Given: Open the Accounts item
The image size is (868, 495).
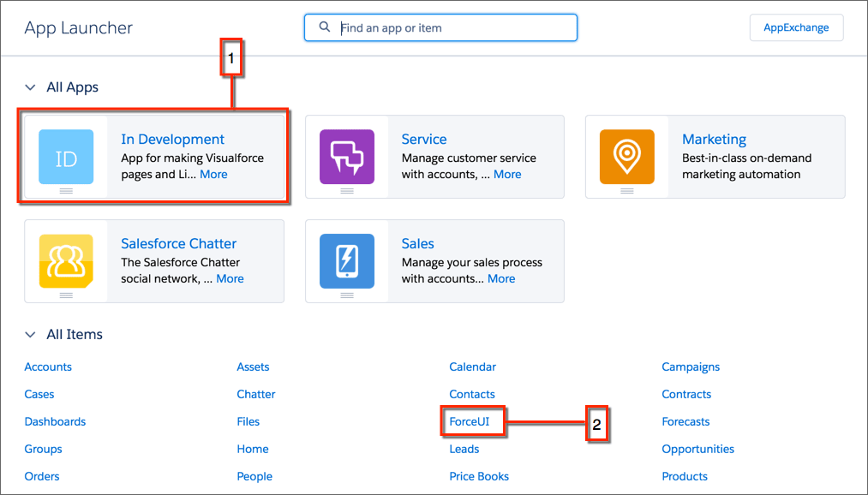Looking at the screenshot, I should point(48,367).
